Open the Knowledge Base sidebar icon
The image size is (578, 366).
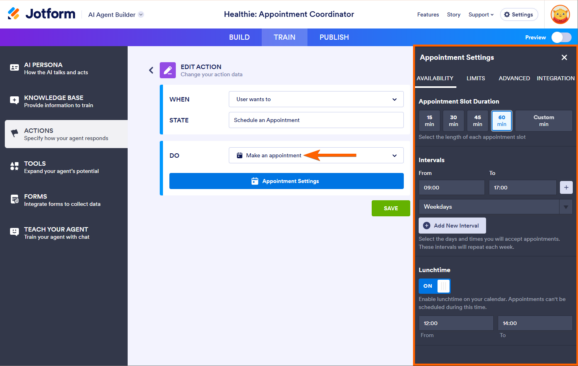pos(14,100)
